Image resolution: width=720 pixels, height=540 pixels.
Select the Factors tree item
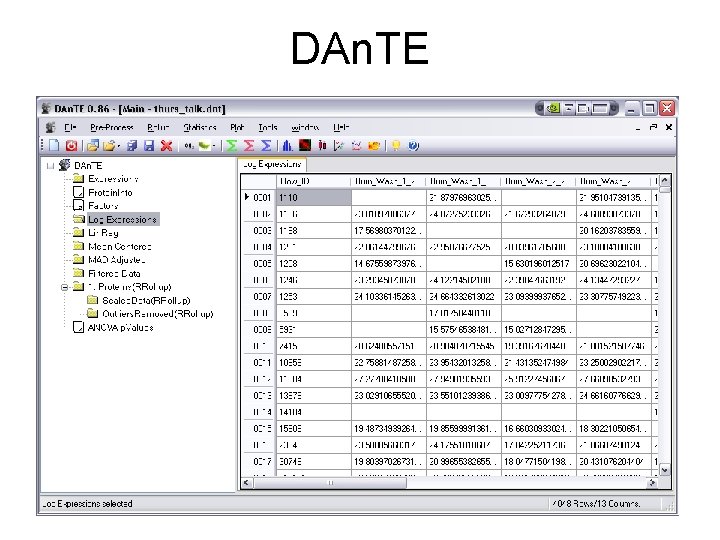click(x=103, y=206)
